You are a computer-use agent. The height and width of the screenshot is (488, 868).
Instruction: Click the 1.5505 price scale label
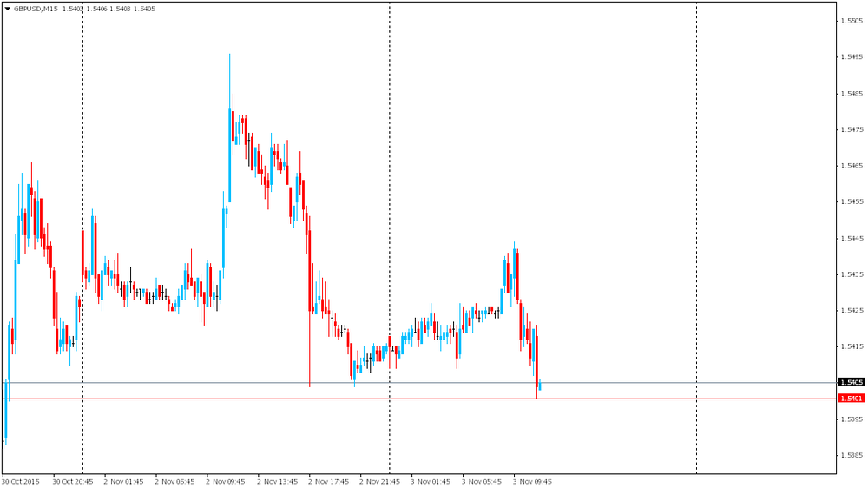851,21
